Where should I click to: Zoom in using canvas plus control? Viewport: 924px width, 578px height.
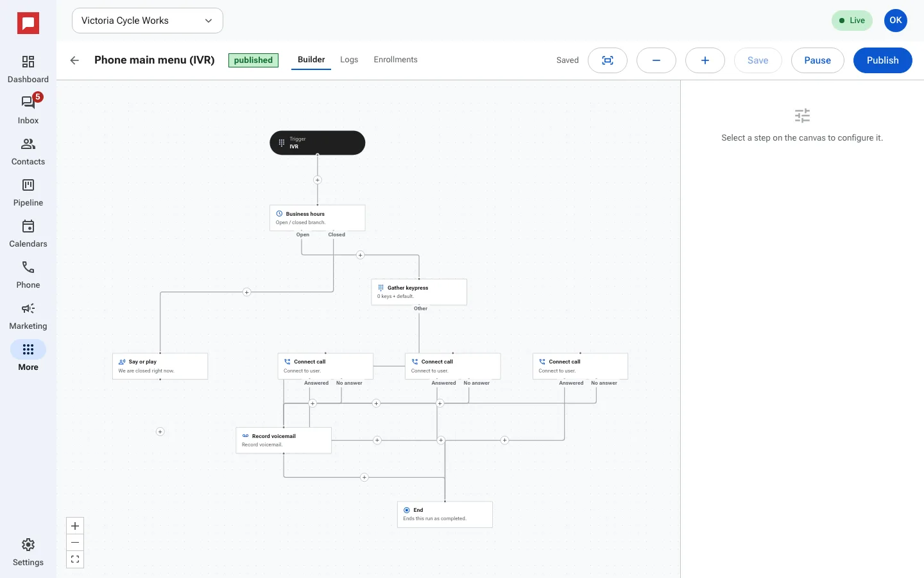pos(75,526)
